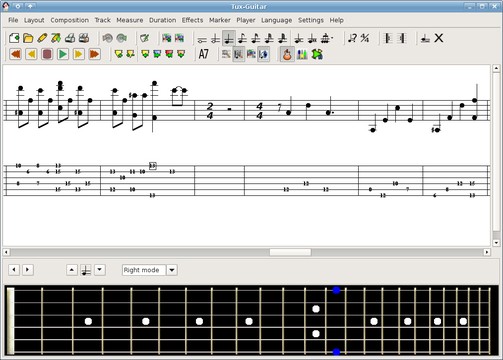Viewport: 503px width, 360px height.
Task: Click the black X icon in toolbar
Action: (x=439, y=38)
